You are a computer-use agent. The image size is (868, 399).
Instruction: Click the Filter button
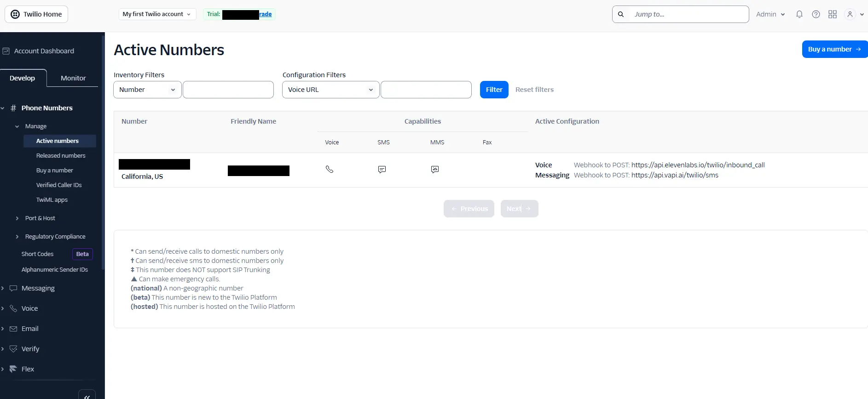494,90
